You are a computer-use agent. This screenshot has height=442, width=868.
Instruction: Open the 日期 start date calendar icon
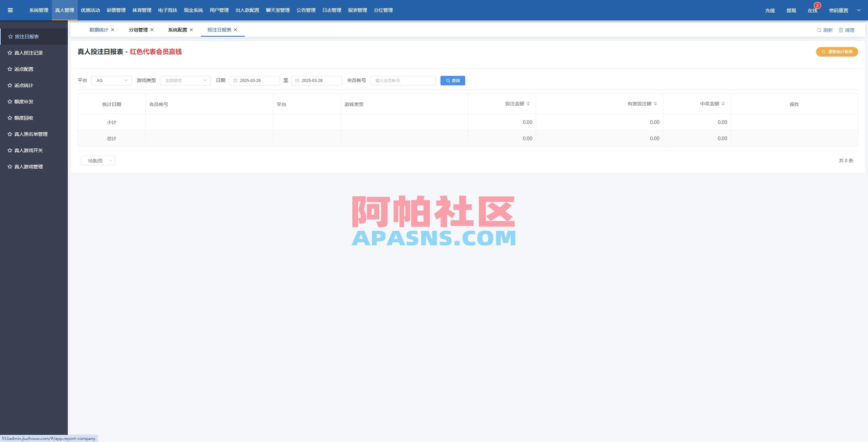tap(236, 81)
